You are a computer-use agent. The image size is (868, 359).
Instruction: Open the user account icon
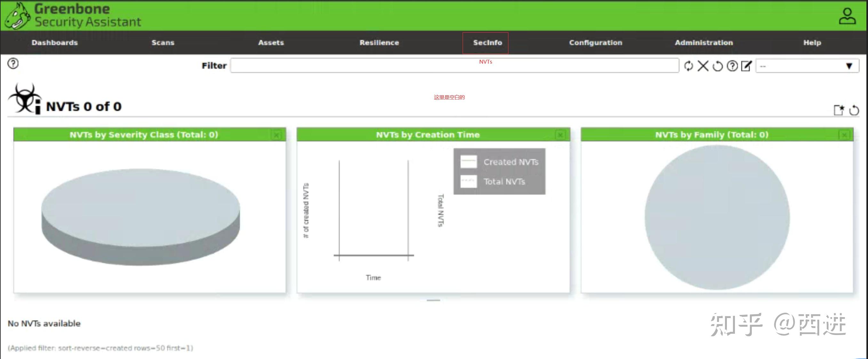pyautogui.click(x=847, y=17)
